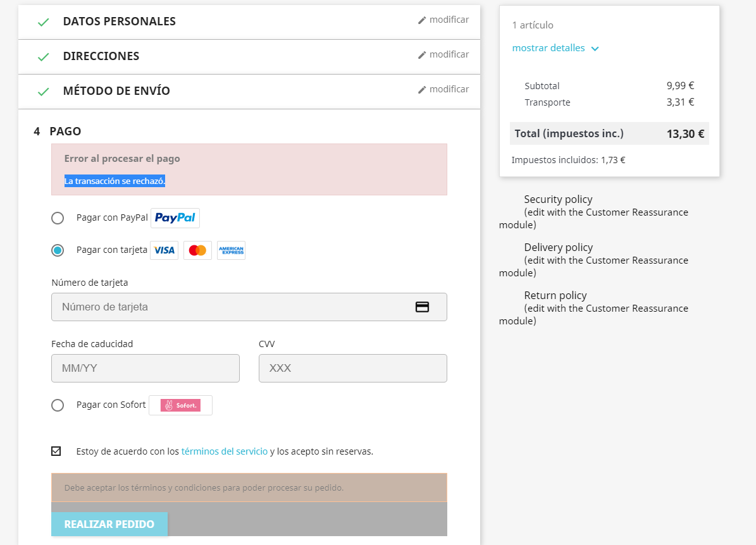Select Pagar con PayPal radio button
Viewport: 756px width, 545px height.
[58, 218]
